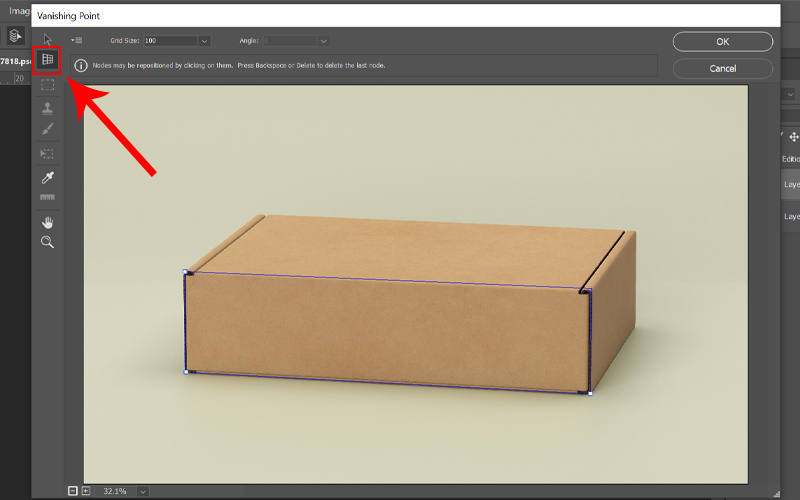Click the document tab ending 7818.psd
Image resolution: width=800 pixels, height=500 pixels.
(x=15, y=61)
